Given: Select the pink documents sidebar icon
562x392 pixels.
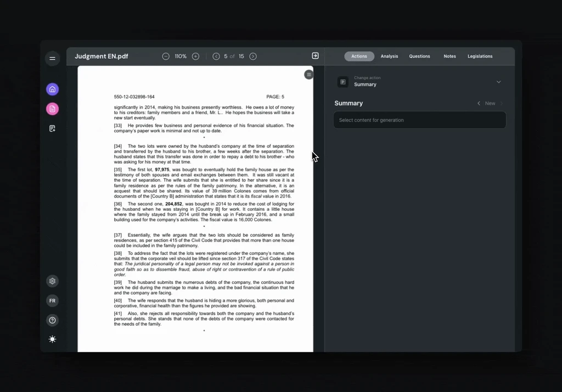Looking at the screenshot, I should pos(52,109).
